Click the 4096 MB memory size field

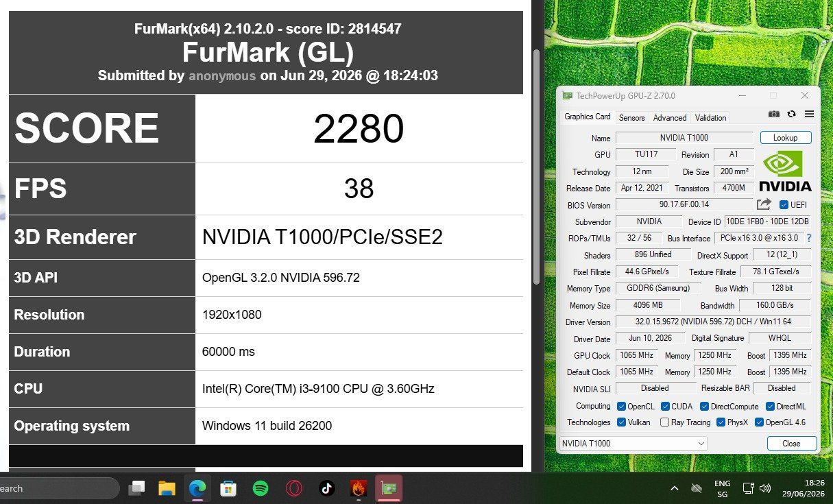point(648,305)
